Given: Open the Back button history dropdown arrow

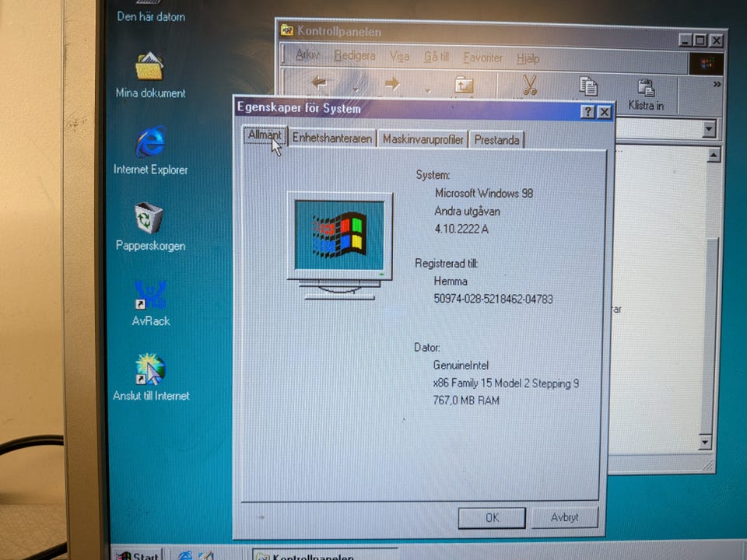Looking at the screenshot, I should click(x=356, y=89).
